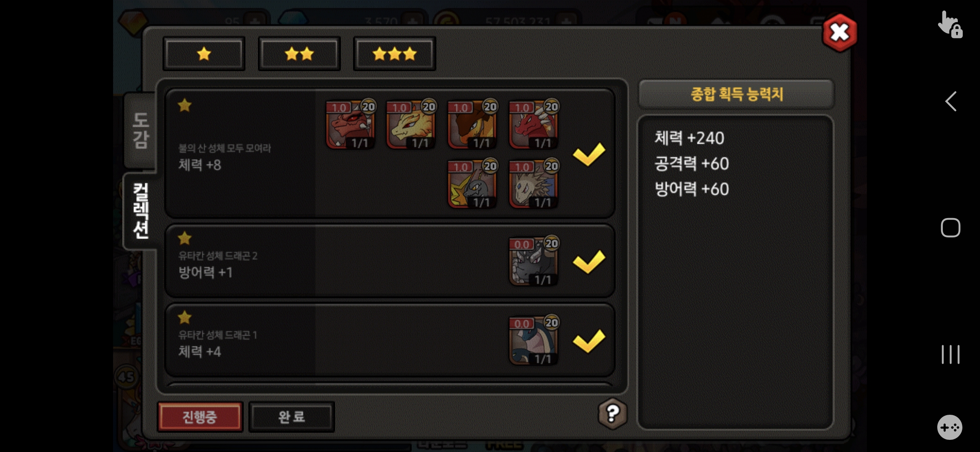
Task: Open the blue serpent dragon in 유타칸 성체 드래곤 1
Action: pyautogui.click(x=534, y=341)
